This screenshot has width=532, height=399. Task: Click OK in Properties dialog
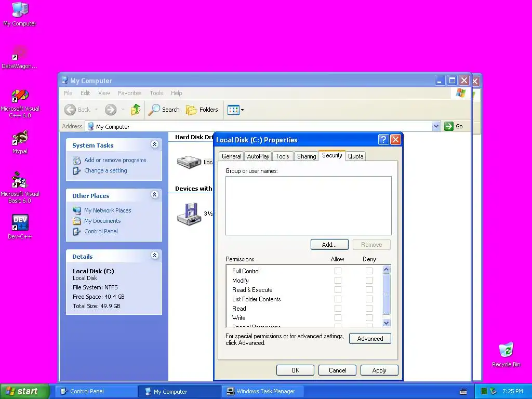tap(295, 370)
